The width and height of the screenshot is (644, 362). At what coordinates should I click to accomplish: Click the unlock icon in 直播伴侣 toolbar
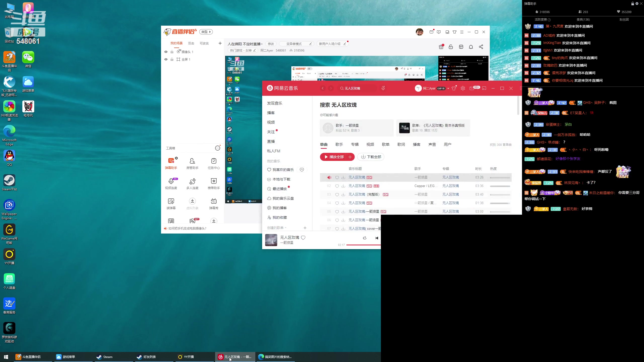point(451,47)
